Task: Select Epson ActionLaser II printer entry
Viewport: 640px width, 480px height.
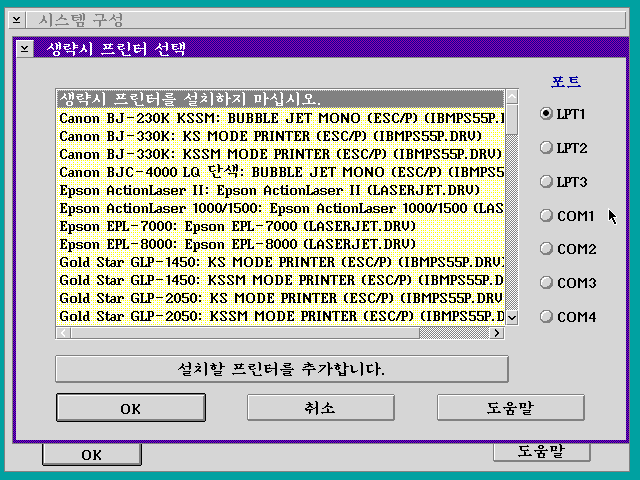Action: [280, 190]
